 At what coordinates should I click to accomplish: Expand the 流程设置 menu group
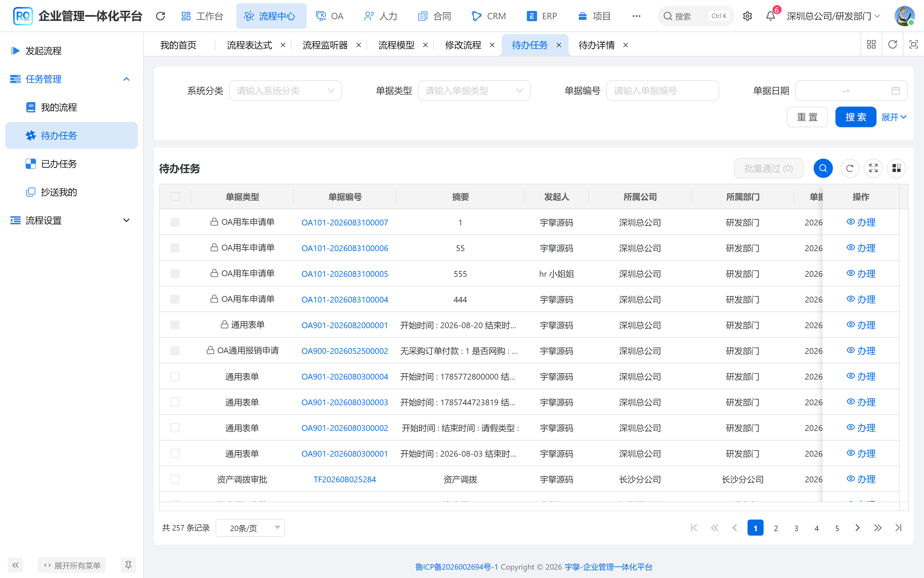point(72,221)
